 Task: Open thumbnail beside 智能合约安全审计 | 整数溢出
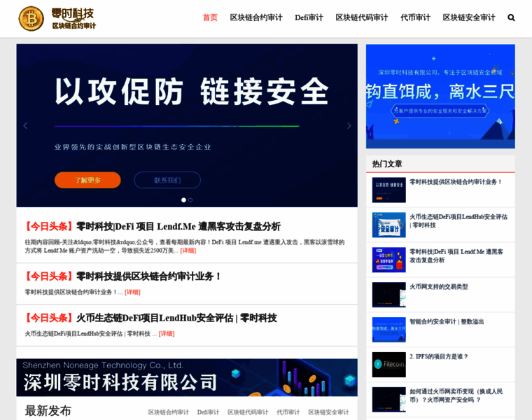coord(388,330)
